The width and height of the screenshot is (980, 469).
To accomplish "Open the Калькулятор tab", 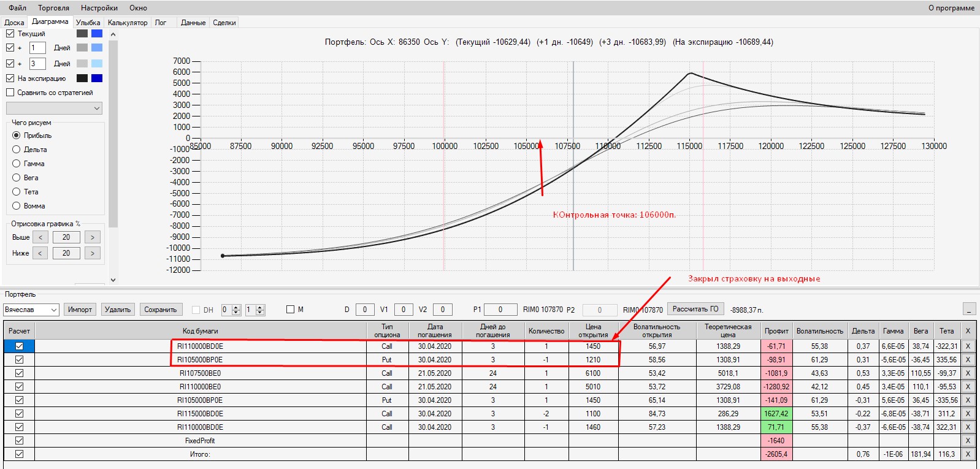I will [128, 23].
